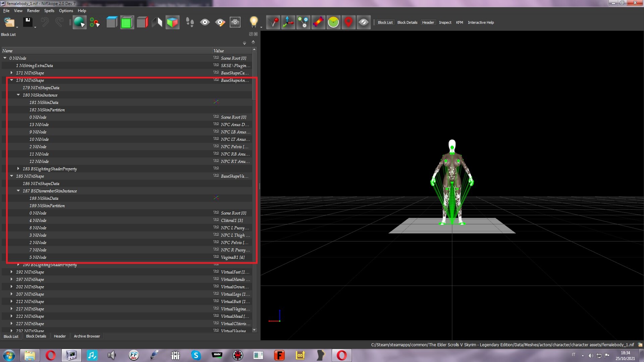Click the lighting lightbulb icon
The image size is (644, 362).
tap(254, 22)
